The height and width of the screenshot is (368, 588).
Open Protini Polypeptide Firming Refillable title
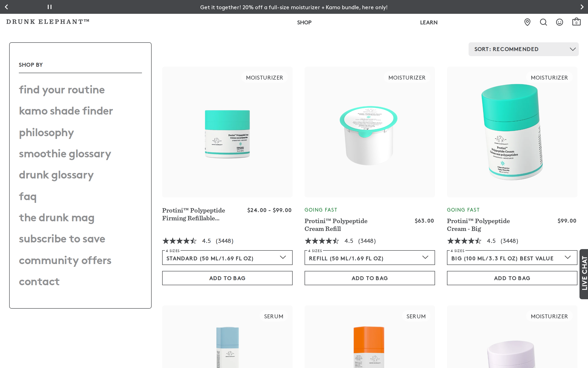coord(194,214)
